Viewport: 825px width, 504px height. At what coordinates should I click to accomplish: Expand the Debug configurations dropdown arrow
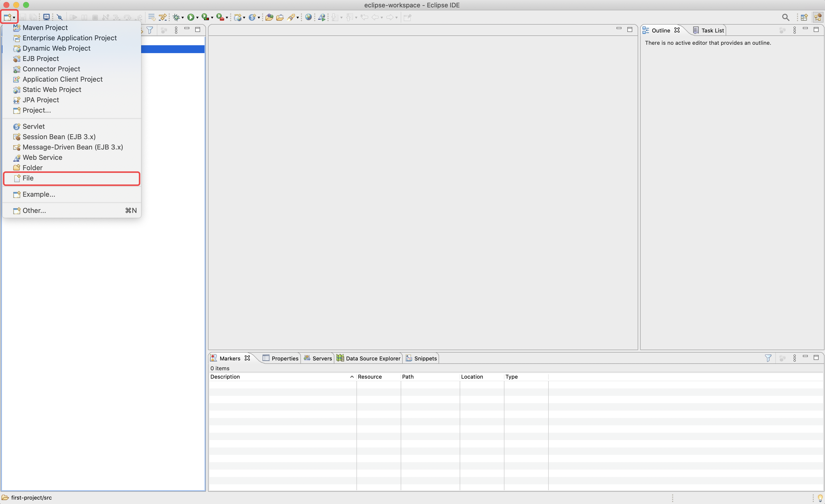[x=182, y=17]
